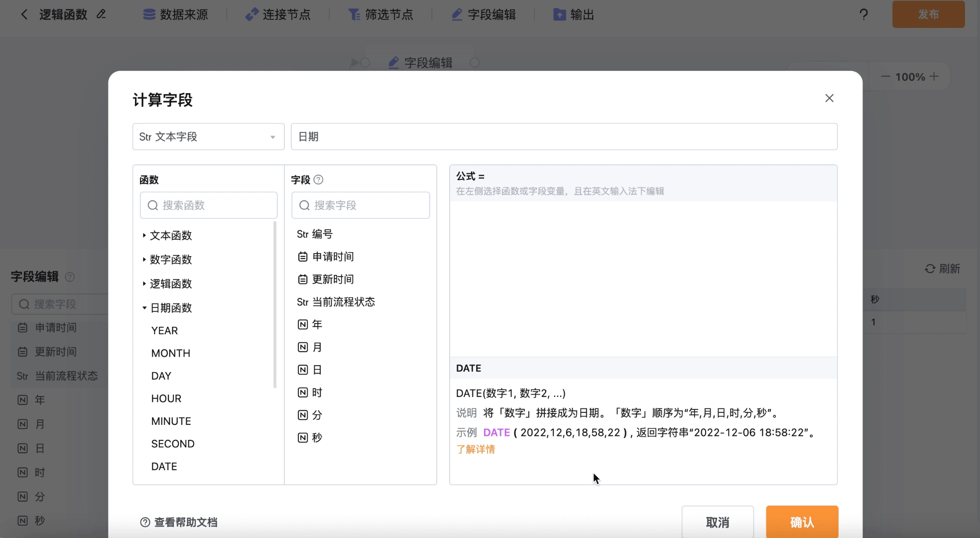Insert the 日 number field in dialog

pyautogui.click(x=310, y=370)
